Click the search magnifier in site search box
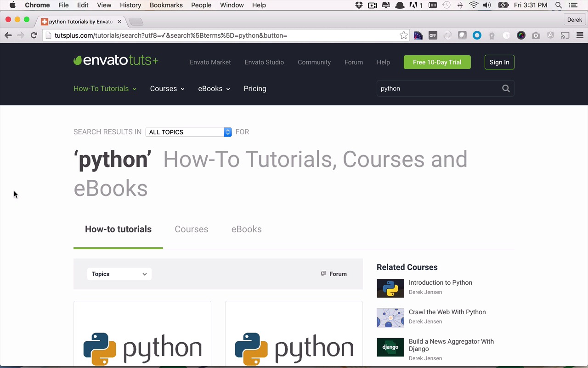Viewport: 588px width, 368px height. (506, 89)
